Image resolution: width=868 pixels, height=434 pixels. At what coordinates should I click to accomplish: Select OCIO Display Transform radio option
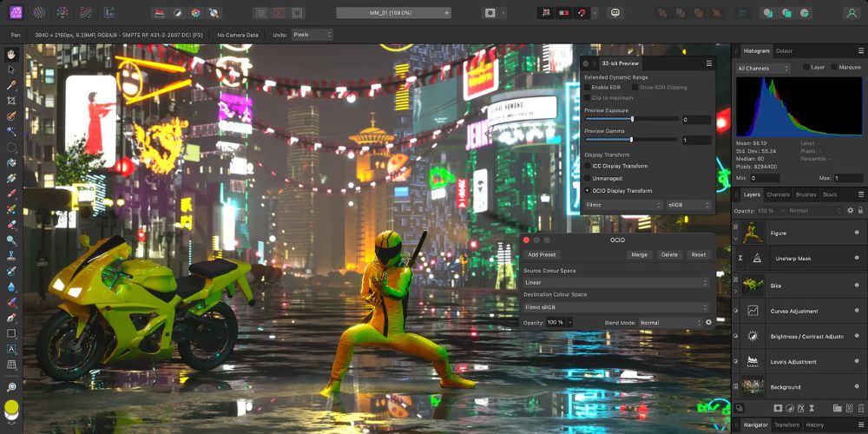click(x=588, y=190)
